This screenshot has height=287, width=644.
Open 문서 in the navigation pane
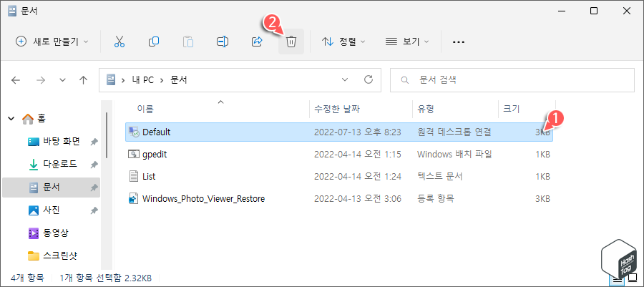(52, 188)
